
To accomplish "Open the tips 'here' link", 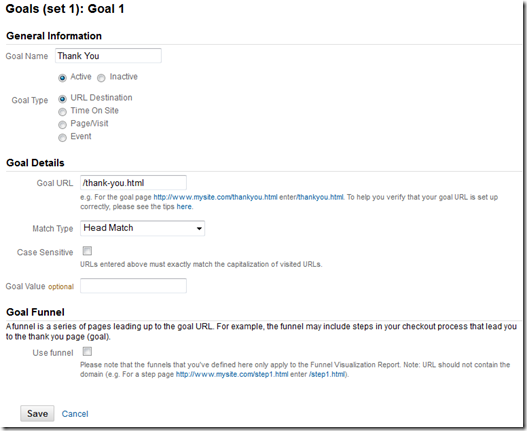I will point(184,206).
